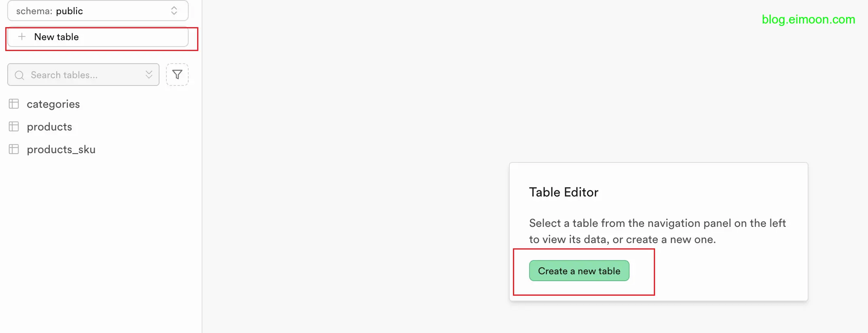
Task: Click the table icon beside products_sku
Action: 14,149
